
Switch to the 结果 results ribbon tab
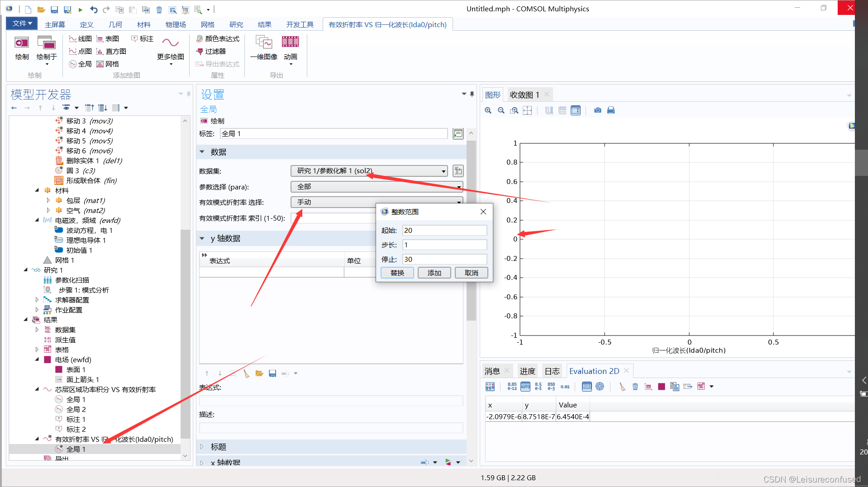point(264,24)
